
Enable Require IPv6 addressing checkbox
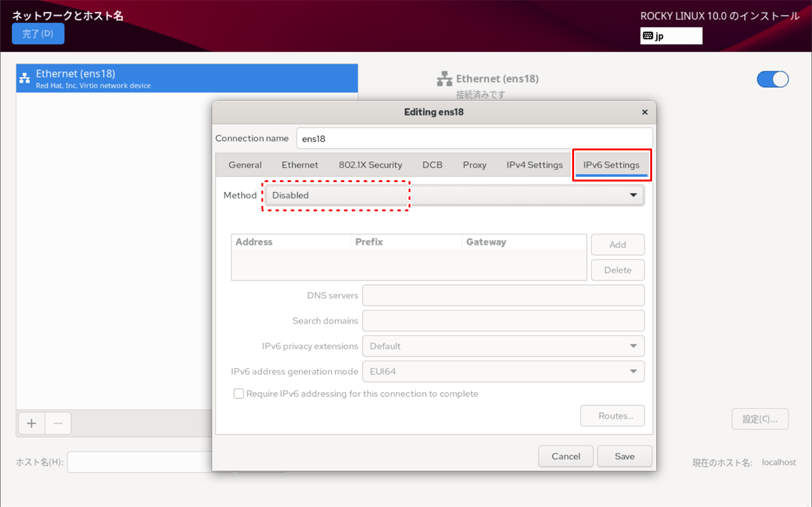[x=239, y=394]
